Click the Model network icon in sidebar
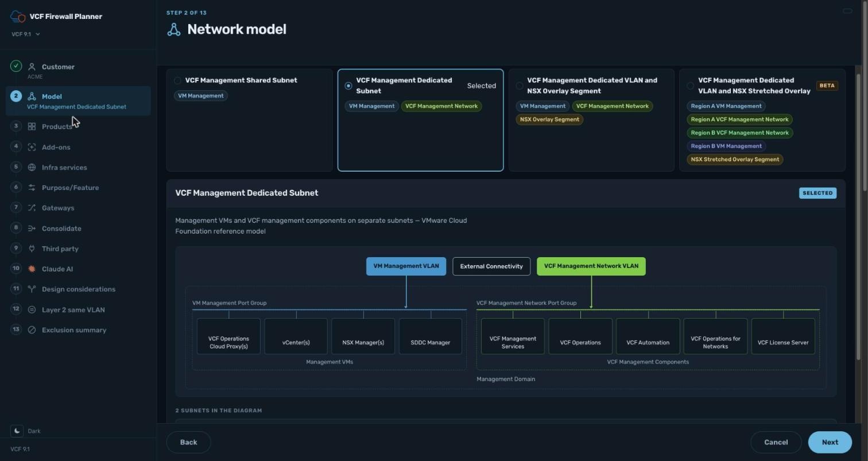Viewport: 868px width, 461px height. 32,96
